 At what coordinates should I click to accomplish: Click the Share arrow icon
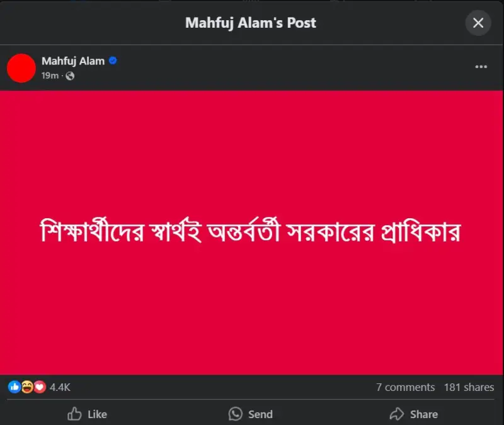tap(397, 414)
